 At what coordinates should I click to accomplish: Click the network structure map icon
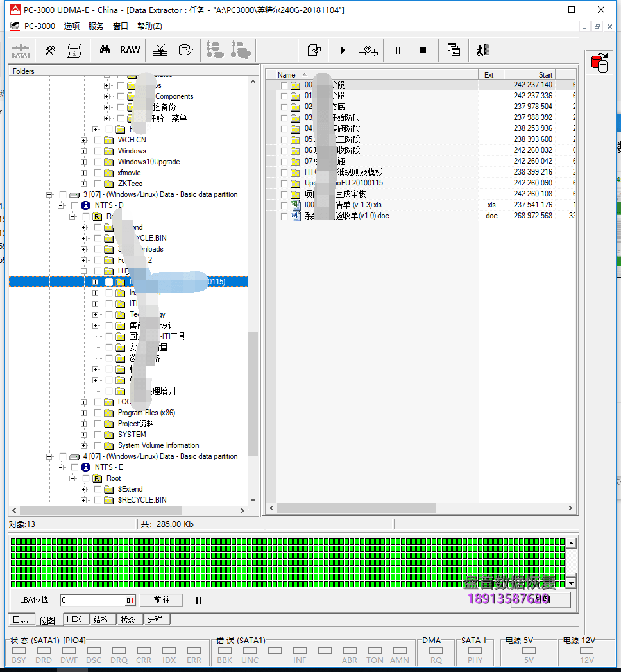(x=368, y=50)
